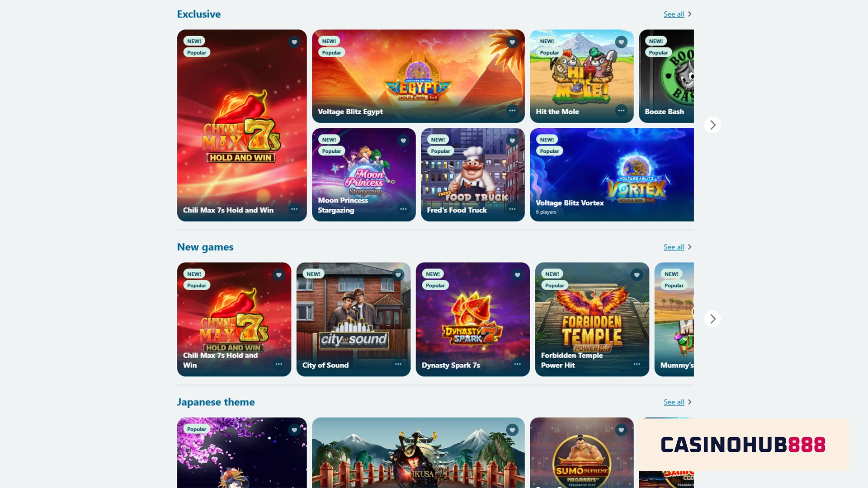Open the options dots on Dynasty Spark 7s

(517, 364)
